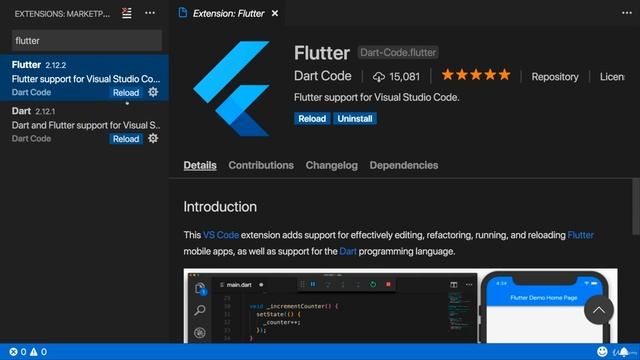Select Dart 2.12.1 extension list item
640x360 pixels.
pyautogui.click(x=84, y=124)
